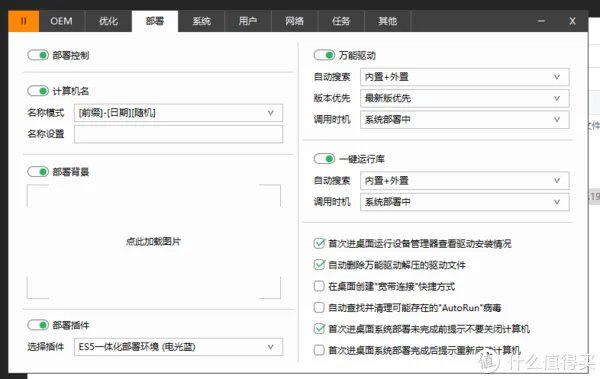600x379 pixels.
Task: Open the OEM tab
Action: point(61,21)
